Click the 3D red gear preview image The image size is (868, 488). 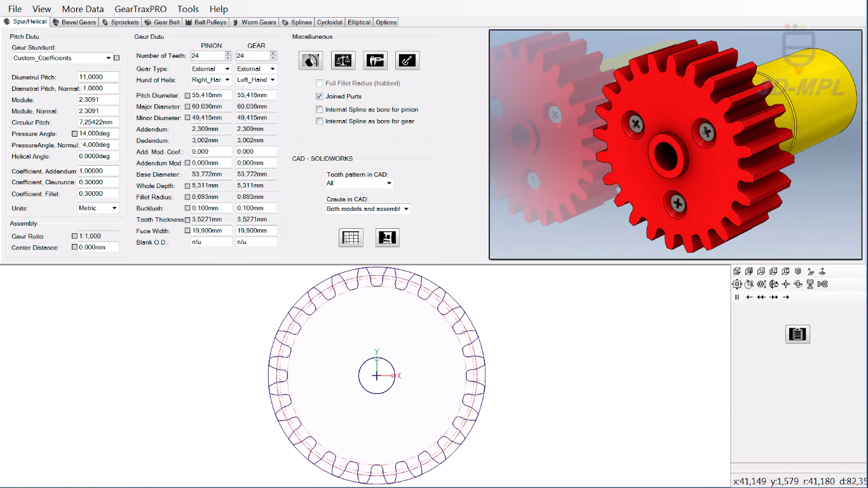pos(675,145)
